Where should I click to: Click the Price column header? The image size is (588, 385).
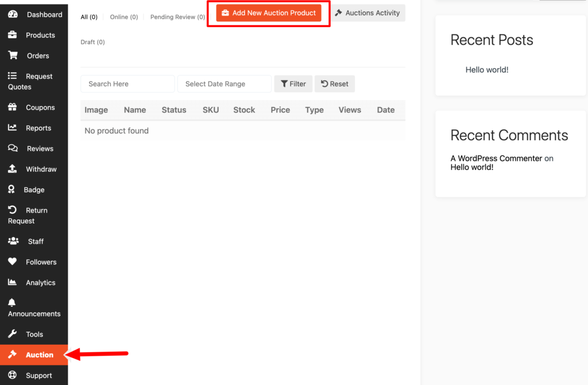pos(280,110)
